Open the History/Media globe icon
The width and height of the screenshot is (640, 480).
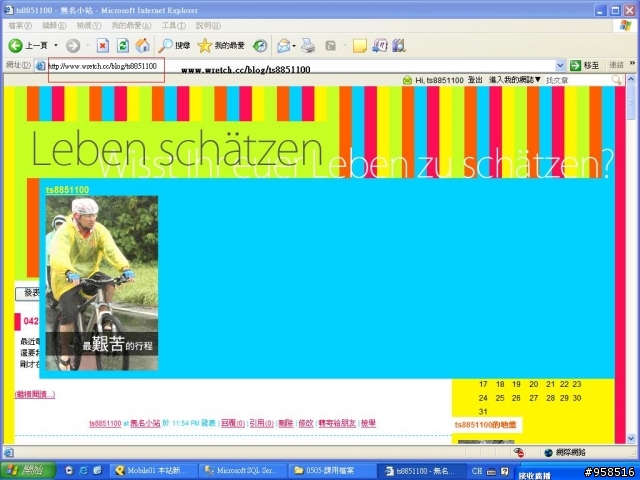pyautogui.click(x=260, y=45)
